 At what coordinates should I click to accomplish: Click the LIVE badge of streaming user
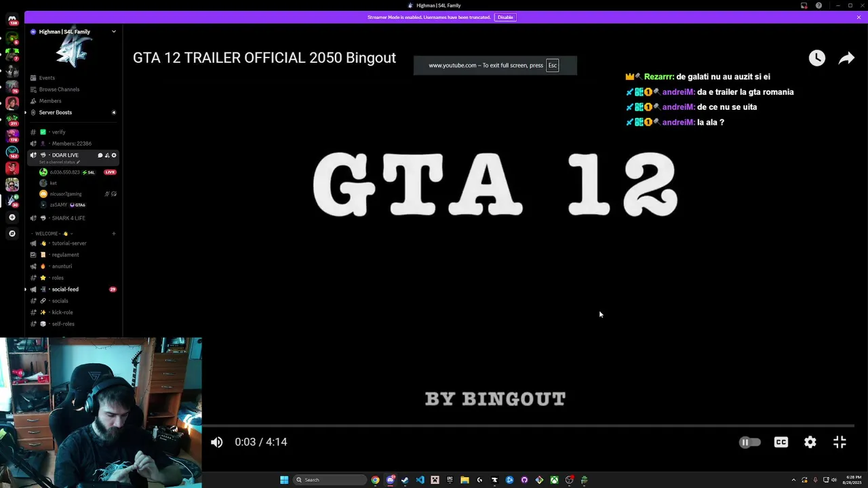pyautogui.click(x=110, y=172)
